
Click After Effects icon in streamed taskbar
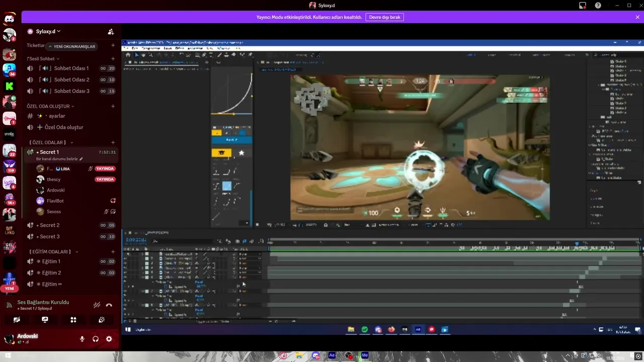pyautogui.click(x=418, y=329)
